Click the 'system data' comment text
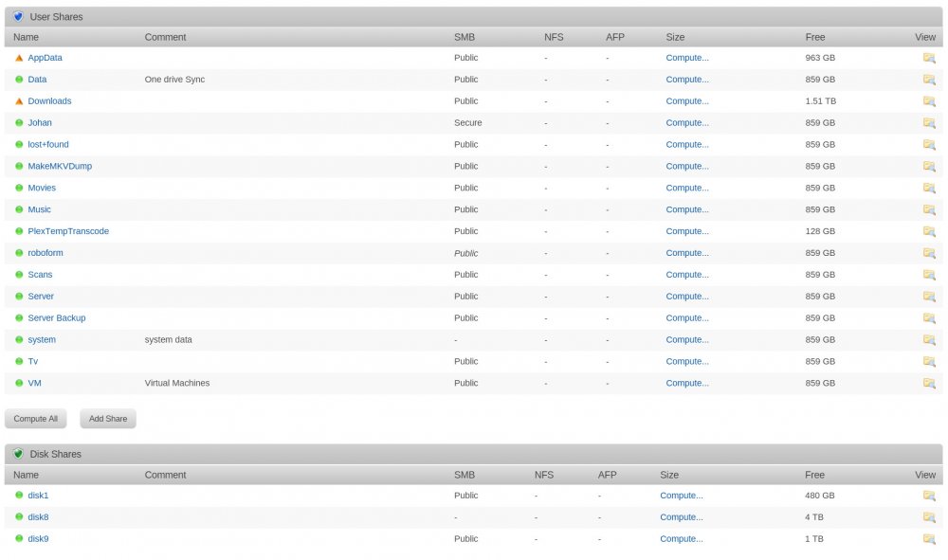The height and width of the screenshot is (560, 948). 168,340
